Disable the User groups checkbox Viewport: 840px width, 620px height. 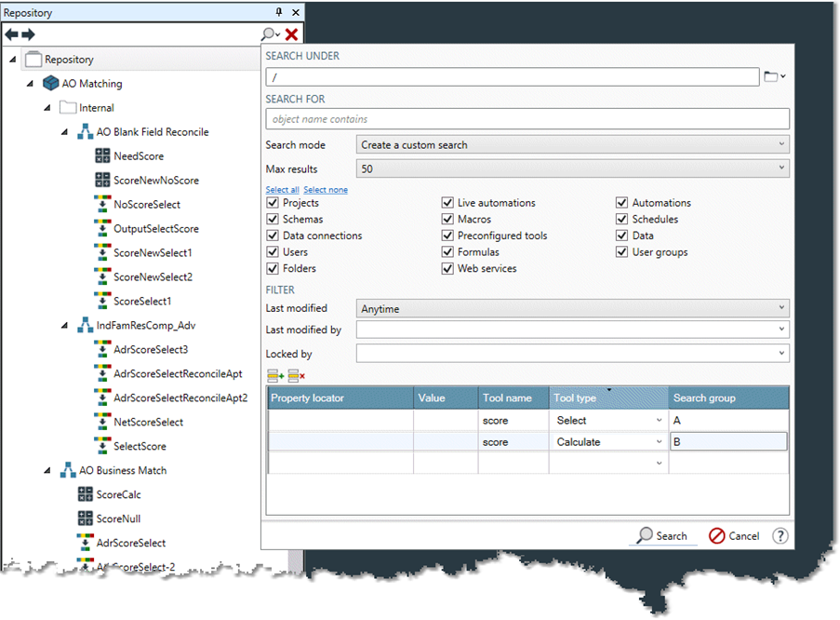[x=622, y=252]
